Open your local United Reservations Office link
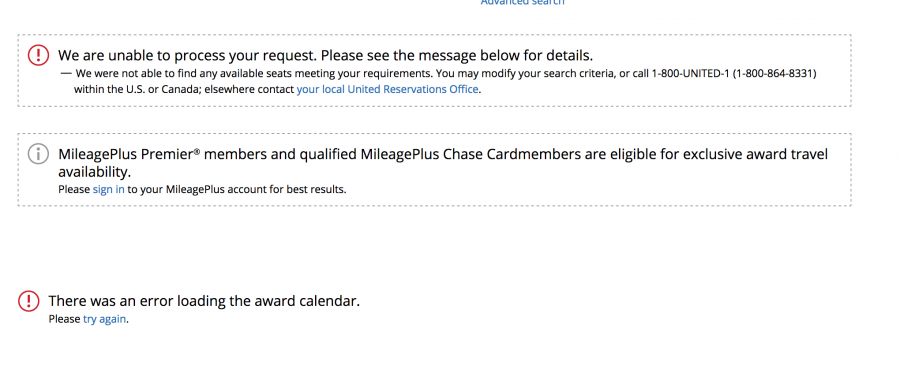 point(387,90)
